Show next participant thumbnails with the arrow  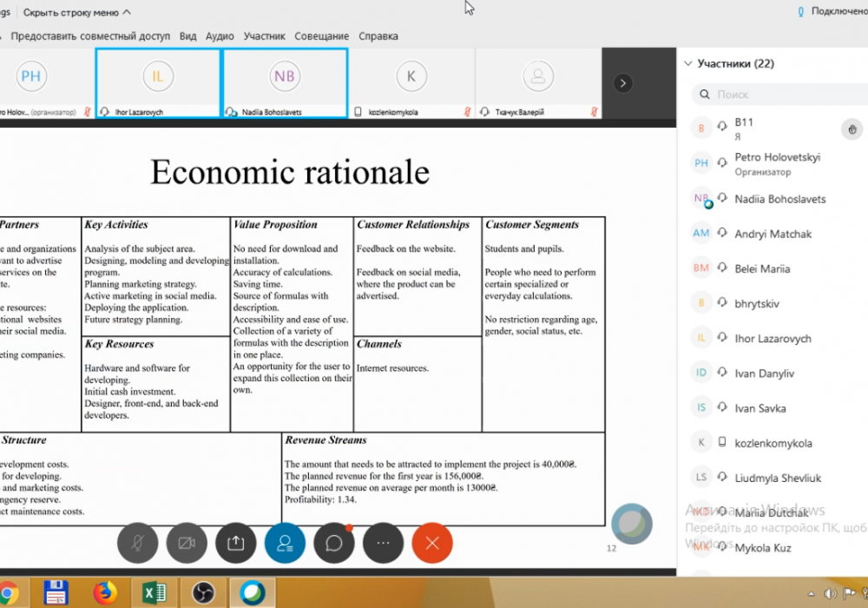click(622, 83)
